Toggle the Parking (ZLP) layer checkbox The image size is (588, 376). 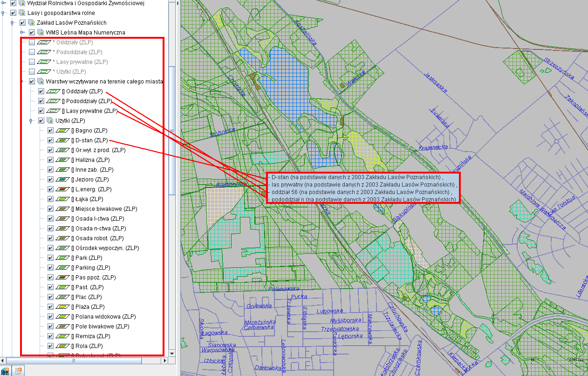tap(51, 268)
